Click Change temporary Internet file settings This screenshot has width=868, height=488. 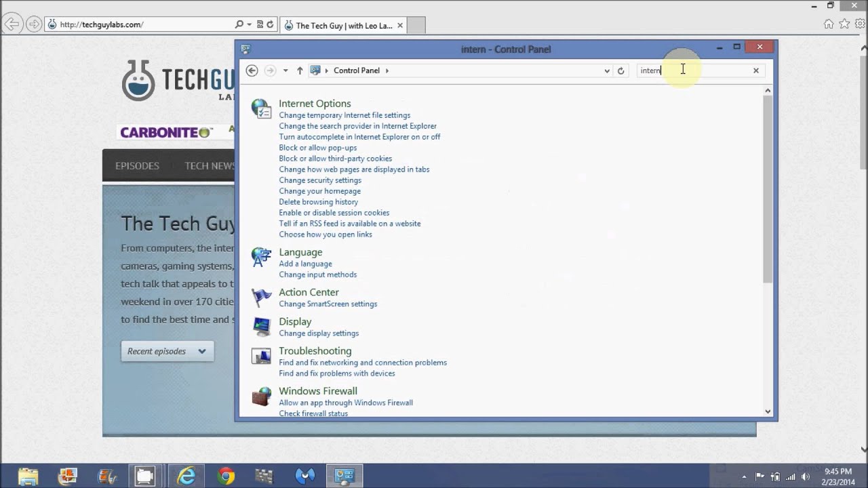pyautogui.click(x=344, y=115)
